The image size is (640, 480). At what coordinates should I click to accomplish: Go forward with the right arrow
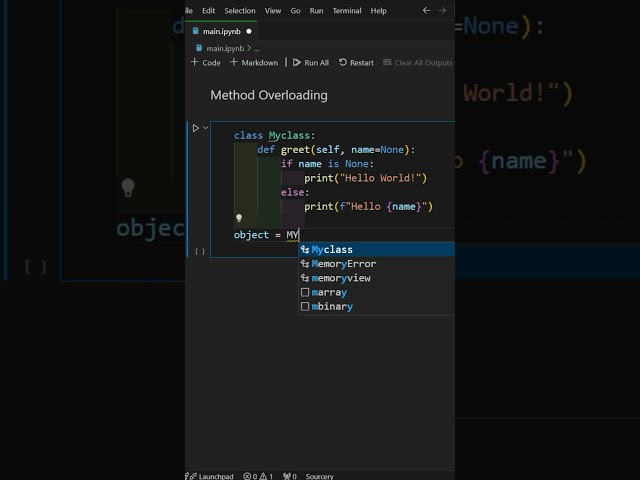click(442, 10)
